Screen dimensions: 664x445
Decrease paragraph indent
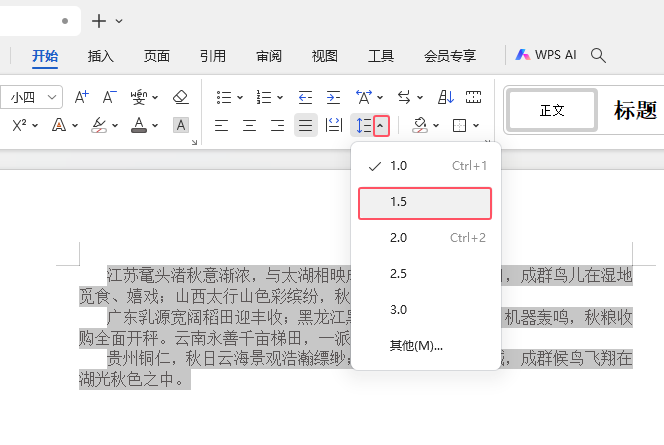(305, 97)
